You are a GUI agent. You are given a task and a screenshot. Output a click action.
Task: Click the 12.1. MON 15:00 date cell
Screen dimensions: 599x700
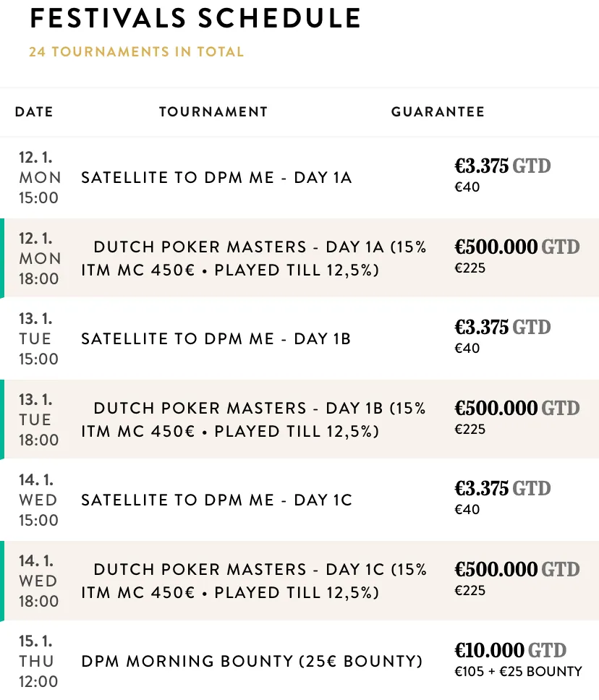click(40, 178)
